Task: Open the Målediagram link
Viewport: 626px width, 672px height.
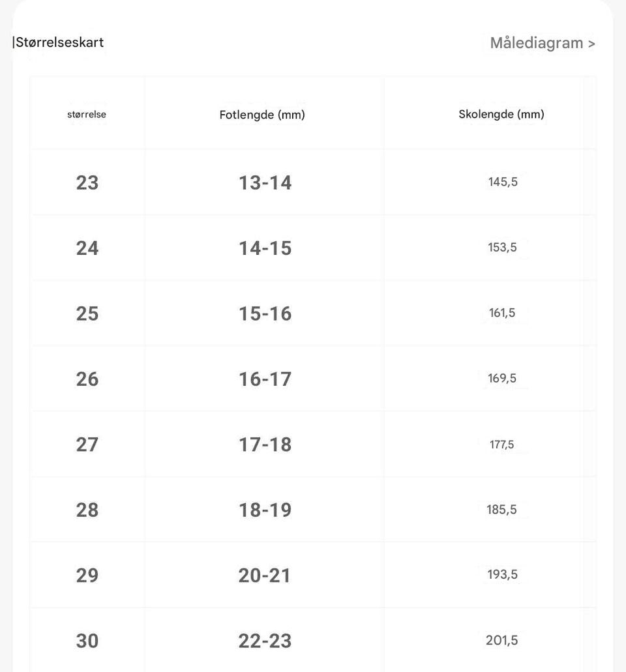Action: tap(543, 44)
